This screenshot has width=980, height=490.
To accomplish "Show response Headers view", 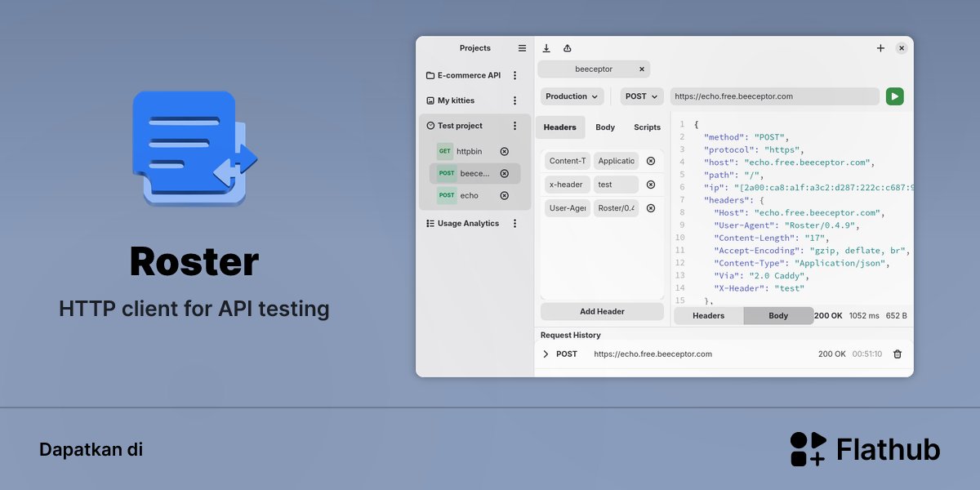I will click(709, 315).
